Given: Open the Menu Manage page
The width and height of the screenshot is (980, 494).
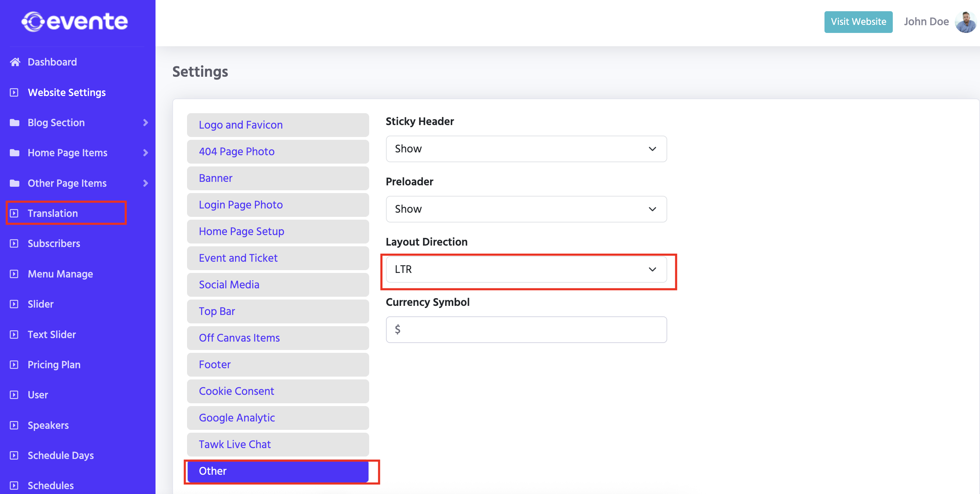Looking at the screenshot, I should coord(60,274).
